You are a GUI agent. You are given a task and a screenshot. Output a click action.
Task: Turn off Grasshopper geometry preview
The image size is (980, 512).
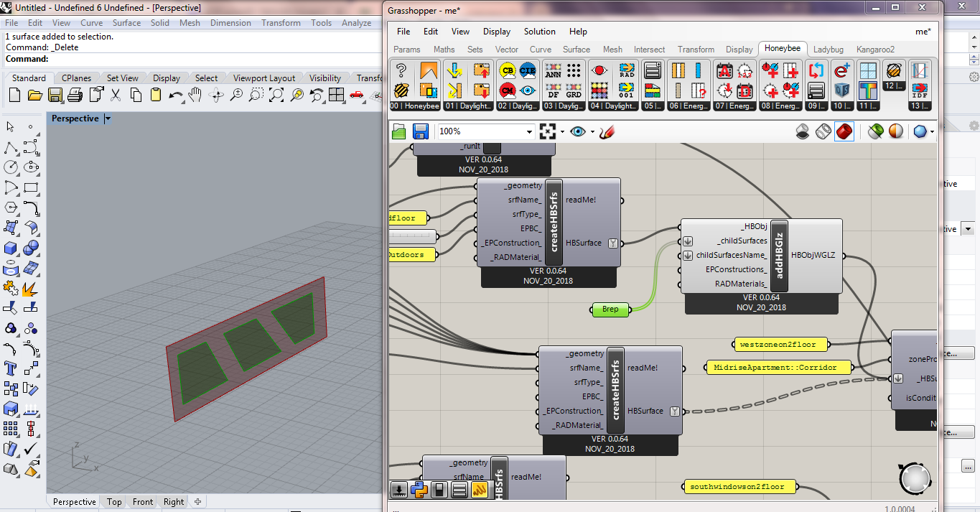tap(803, 131)
